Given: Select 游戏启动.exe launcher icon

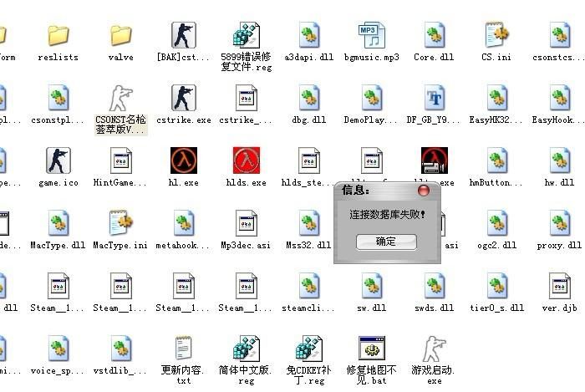Looking at the screenshot, I should [x=435, y=349].
